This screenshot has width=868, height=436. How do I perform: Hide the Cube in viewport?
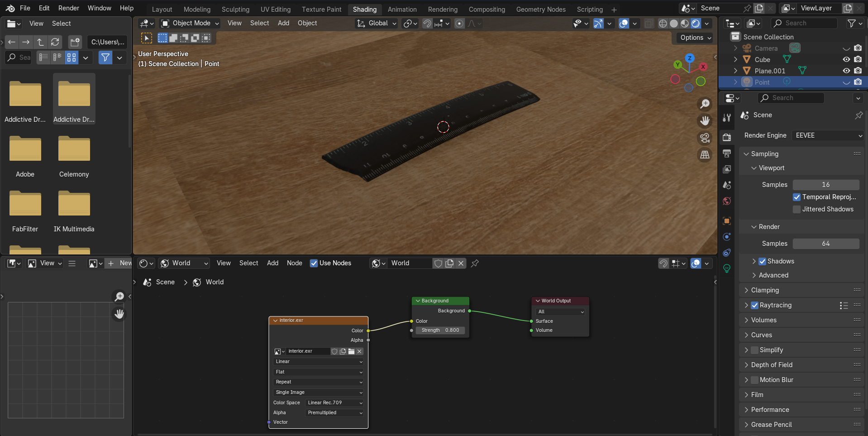tap(846, 59)
